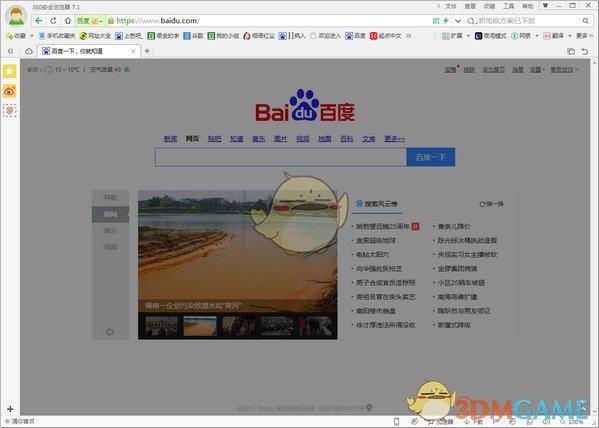Click the cloud icon beside the tab strip

tap(29, 51)
